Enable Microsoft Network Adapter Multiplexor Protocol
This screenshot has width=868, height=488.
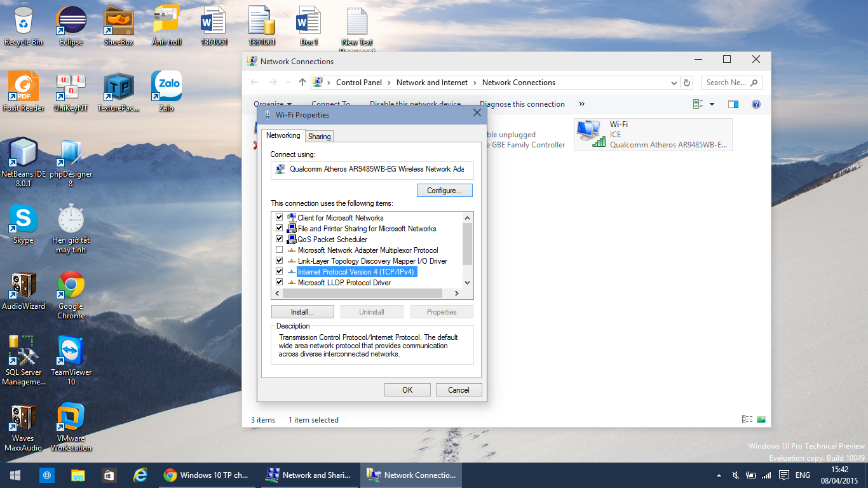pyautogui.click(x=279, y=250)
